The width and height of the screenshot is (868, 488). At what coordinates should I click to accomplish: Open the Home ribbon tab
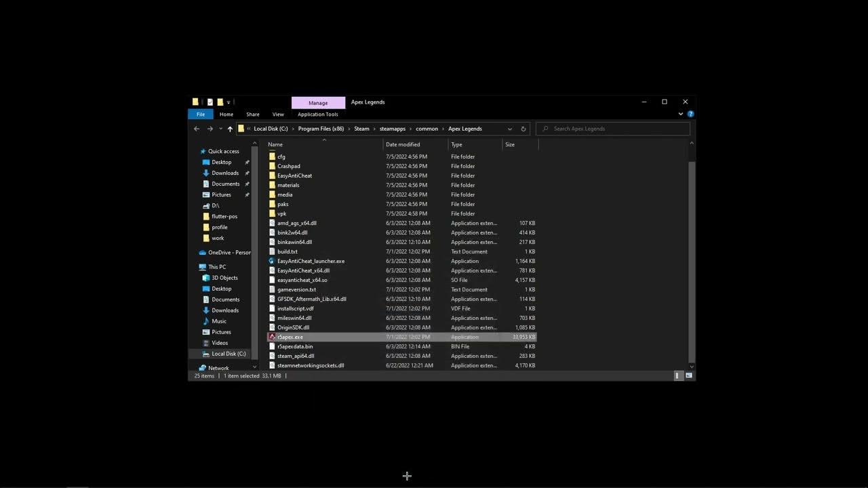226,114
